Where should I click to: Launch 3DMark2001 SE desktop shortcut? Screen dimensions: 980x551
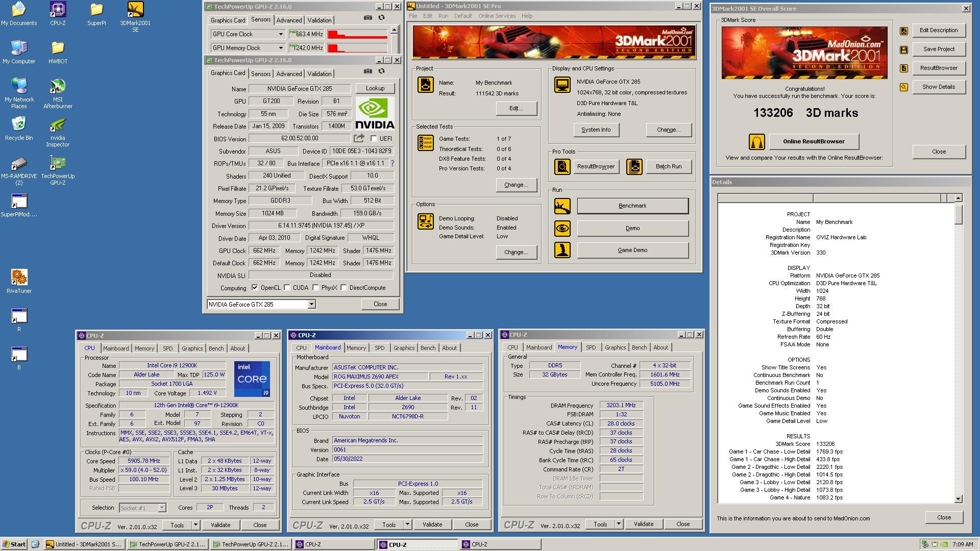(x=135, y=16)
